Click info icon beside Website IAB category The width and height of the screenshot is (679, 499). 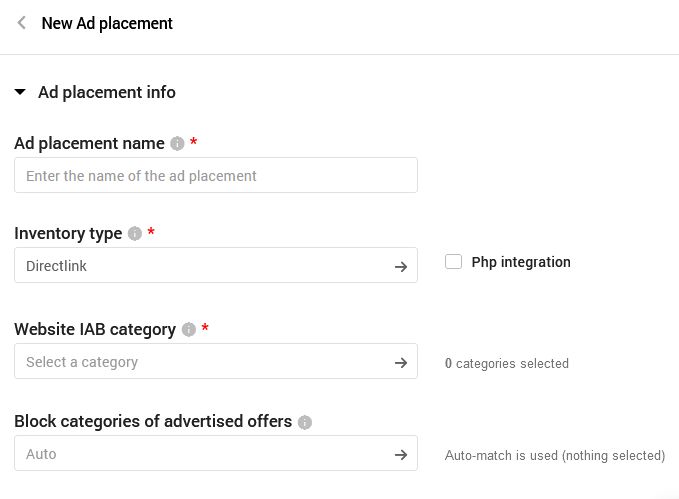[188, 330]
